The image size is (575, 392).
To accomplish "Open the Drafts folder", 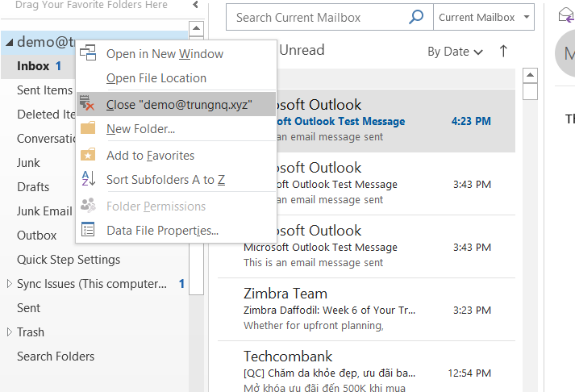I will (x=33, y=187).
